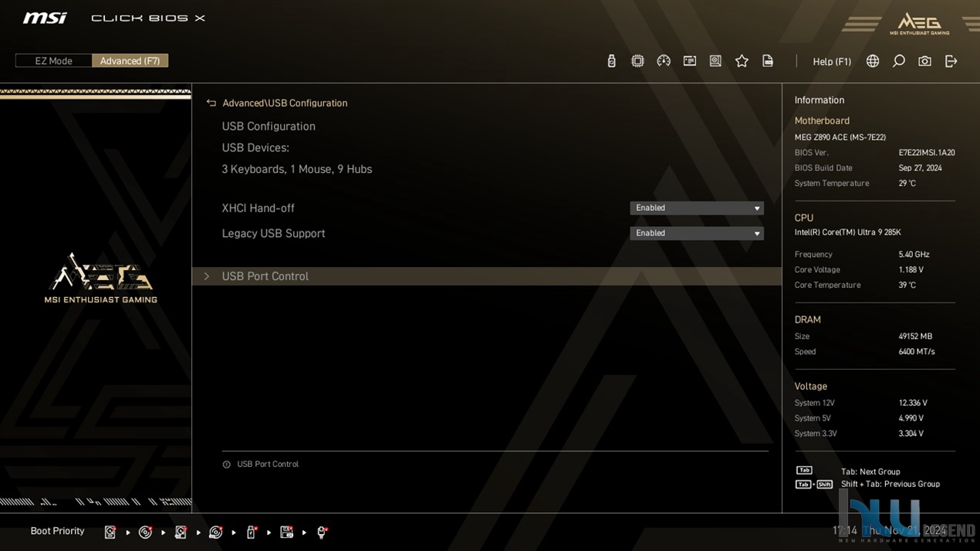Click the BIOS Build Date "Sep 27, 2024" value
The width and height of the screenshot is (980, 551).
920,168
